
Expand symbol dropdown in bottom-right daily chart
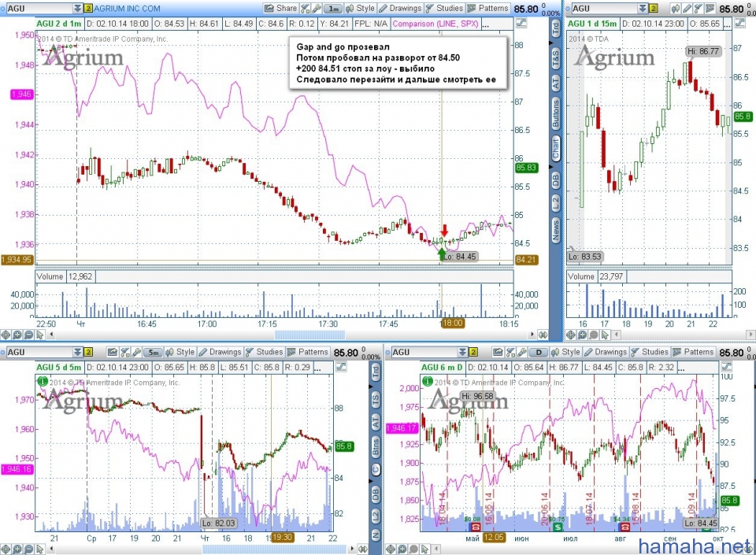(462, 352)
